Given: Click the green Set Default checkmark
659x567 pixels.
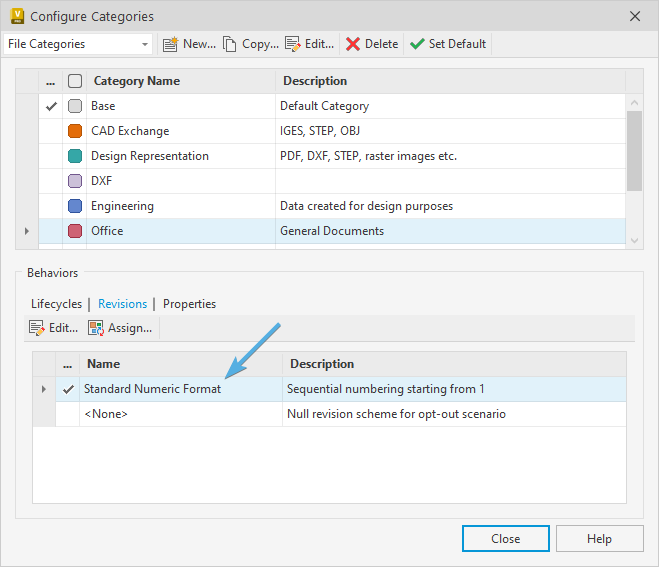Looking at the screenshot, I should 417,44.
